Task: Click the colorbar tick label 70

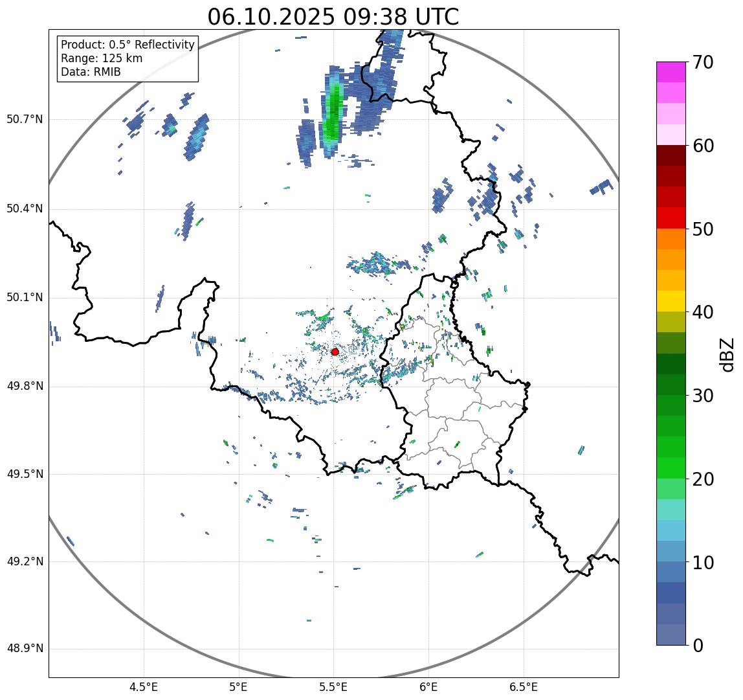Action: (703, 62)
